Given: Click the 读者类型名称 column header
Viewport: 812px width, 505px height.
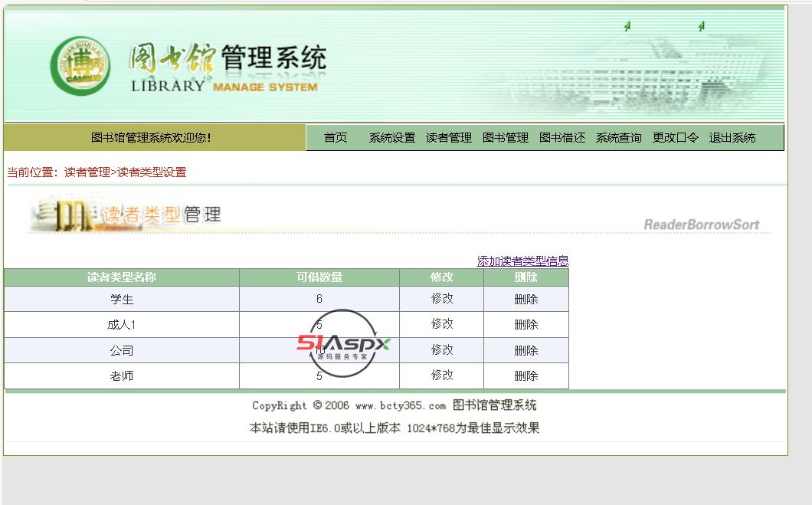Looking at the screenshot, I should pyautogui.click(x=122, y=277).
